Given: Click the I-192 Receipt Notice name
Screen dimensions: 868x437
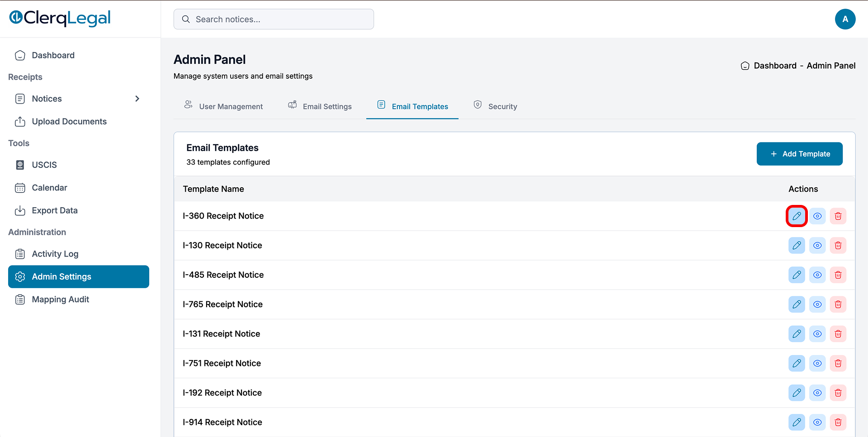Looking at the screenshot, I should coord(222,392).
